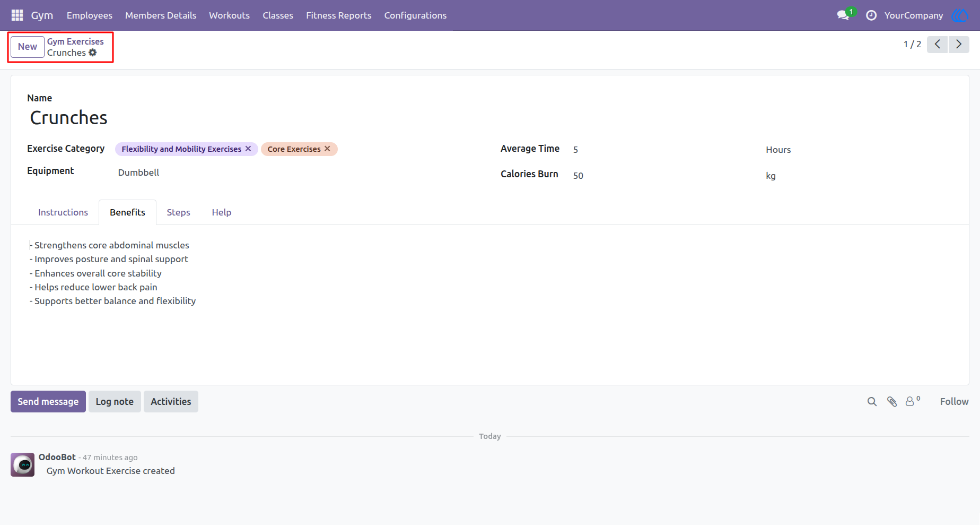Viewport: 980px width, 526px height.
Task: Switch to the Instructions tab
Action: click(x=63, y=212)
